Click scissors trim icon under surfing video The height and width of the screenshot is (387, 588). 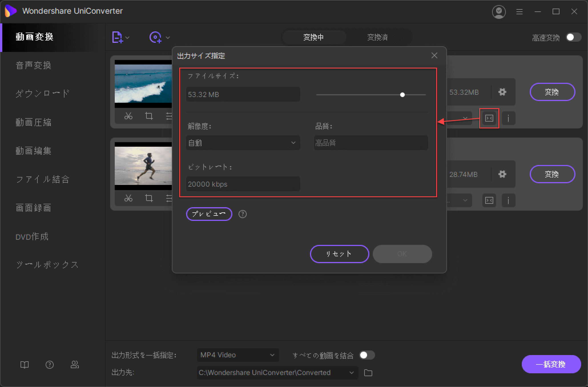pos(128,116)
